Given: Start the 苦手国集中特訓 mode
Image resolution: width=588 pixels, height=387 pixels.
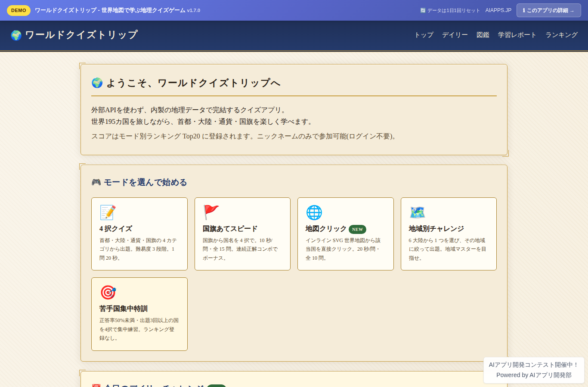Looking at the screenshot, I should coord(139,314).
